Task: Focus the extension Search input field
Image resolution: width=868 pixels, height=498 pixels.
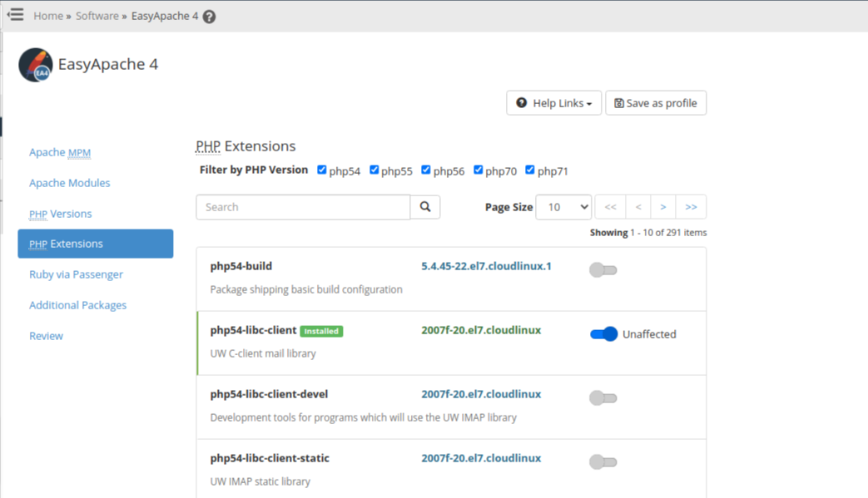Action: point(303,207)
